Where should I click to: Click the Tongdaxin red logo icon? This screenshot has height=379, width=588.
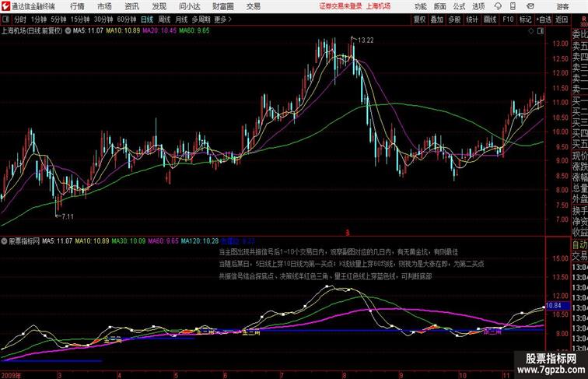pos(5,6)
